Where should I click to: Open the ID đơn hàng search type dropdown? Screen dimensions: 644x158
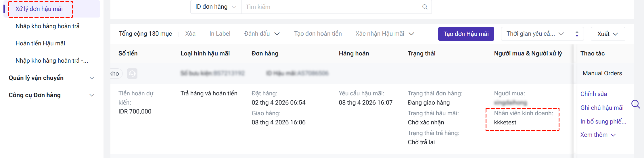click(x=216, y=7)
